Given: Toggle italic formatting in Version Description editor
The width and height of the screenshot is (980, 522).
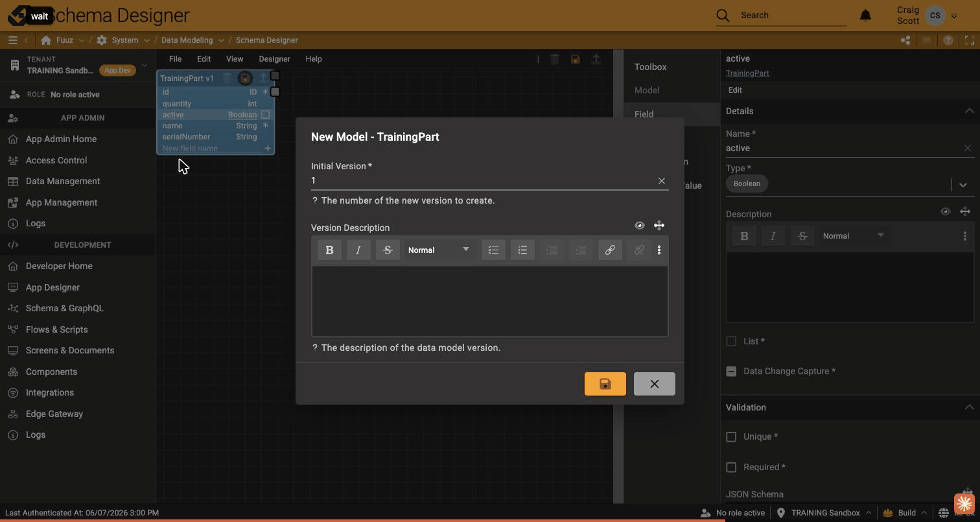Looking at the screenshot, I should coord(358,250).
